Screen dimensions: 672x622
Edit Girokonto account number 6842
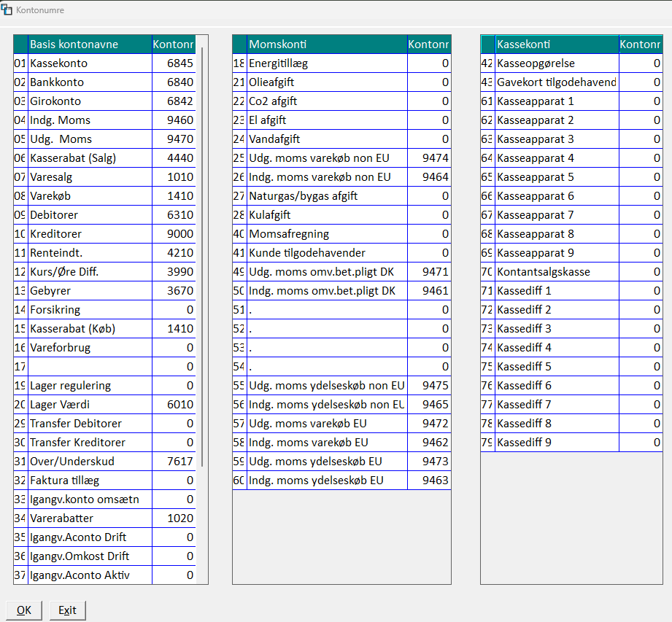[174, 101]
